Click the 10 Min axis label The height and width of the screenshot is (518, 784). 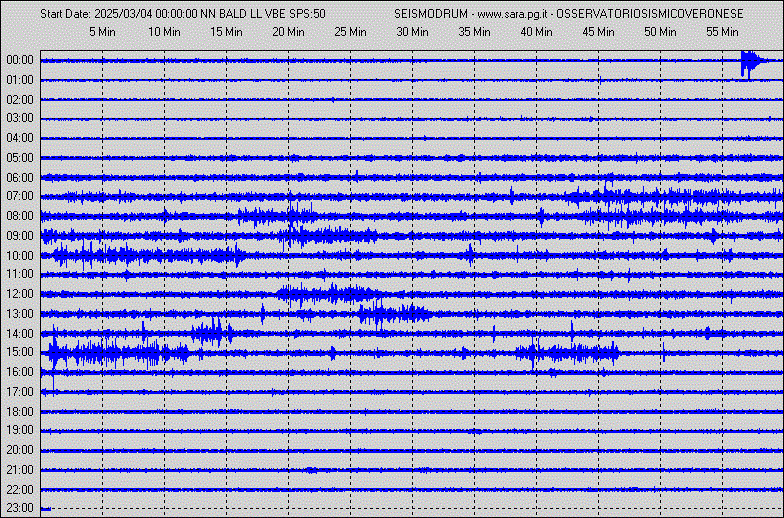[164, 32]
